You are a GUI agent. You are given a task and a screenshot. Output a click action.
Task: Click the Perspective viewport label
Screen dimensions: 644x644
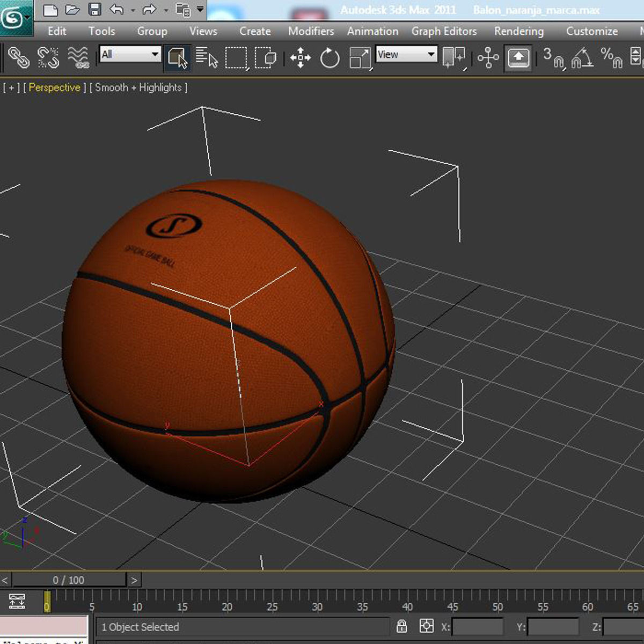point(55,87)
